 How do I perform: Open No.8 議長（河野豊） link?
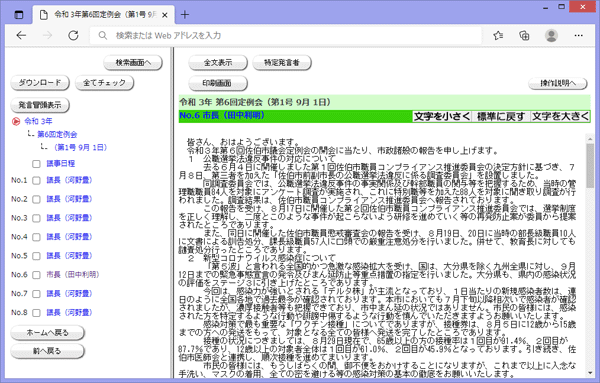coord(69,313)
